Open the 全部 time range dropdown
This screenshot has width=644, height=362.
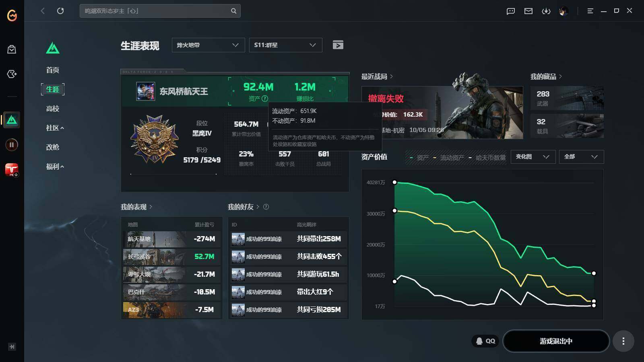[x=581, y=157]
